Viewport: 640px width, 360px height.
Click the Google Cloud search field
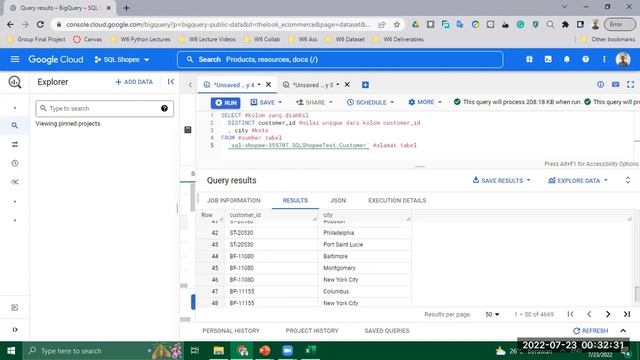click(x=340, y=60)
